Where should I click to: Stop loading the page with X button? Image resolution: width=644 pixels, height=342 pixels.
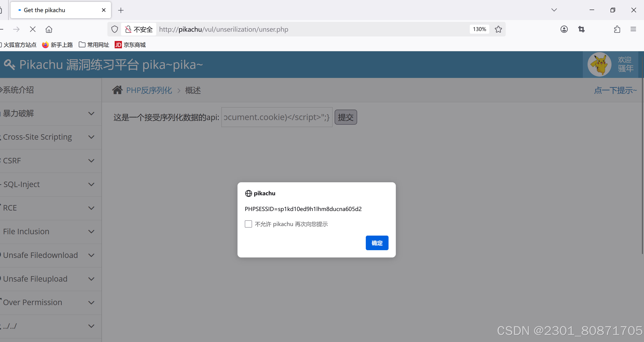coord(33,29)
